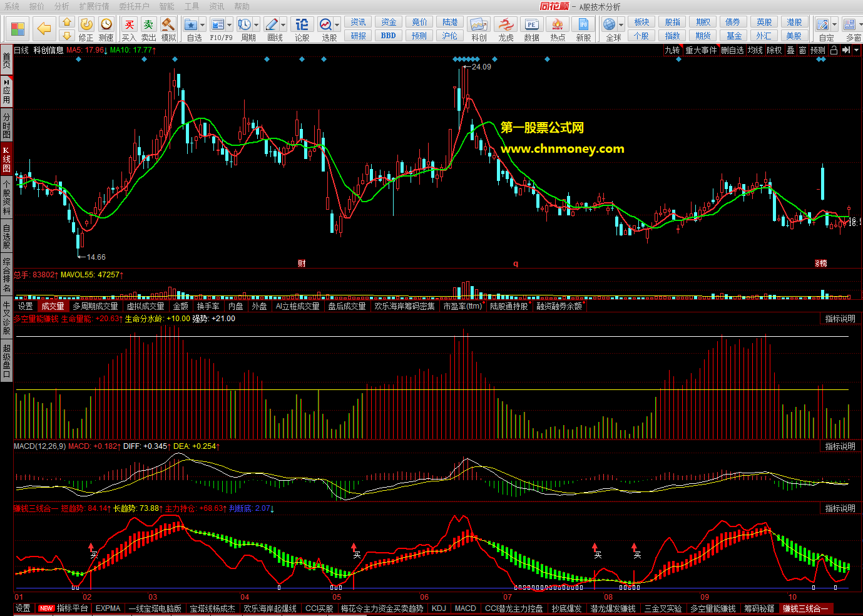Click the 港股 Hong Kong stocks button
This screenshot has height=616, width=863.
[x=794, y=22]
